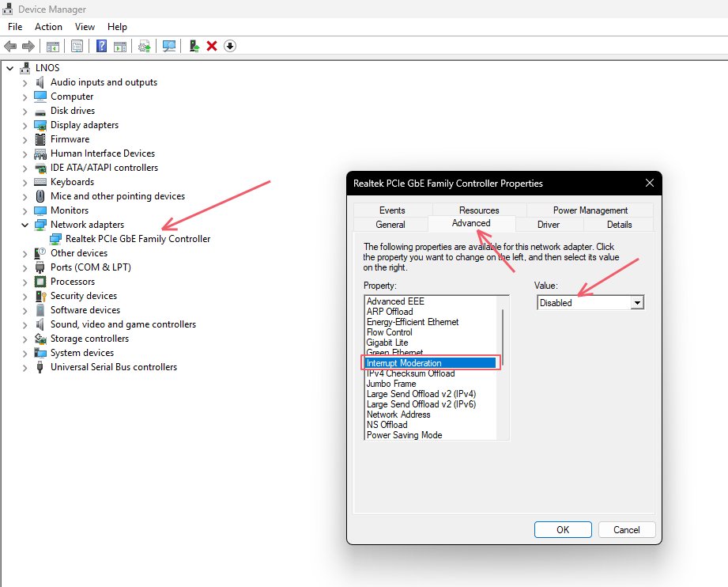Click OK in the Properties dialog

click(563, 530)
